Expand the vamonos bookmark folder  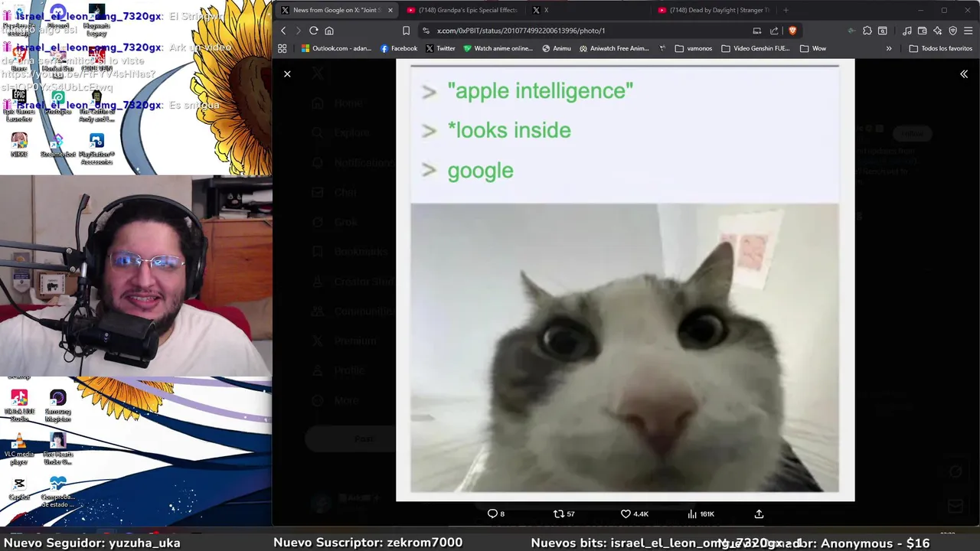(x=694, y=48)
